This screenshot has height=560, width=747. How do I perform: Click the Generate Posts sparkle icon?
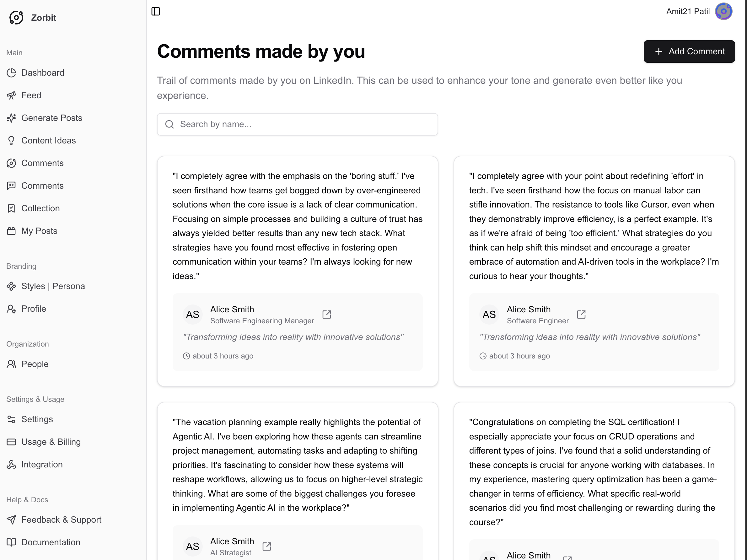tap(12, 118)
